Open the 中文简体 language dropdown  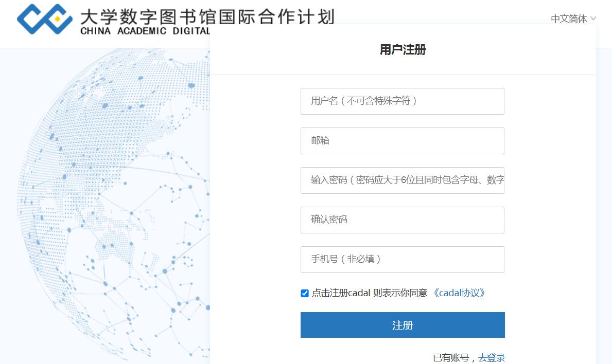pyautogui.click(x=569, y=19)
